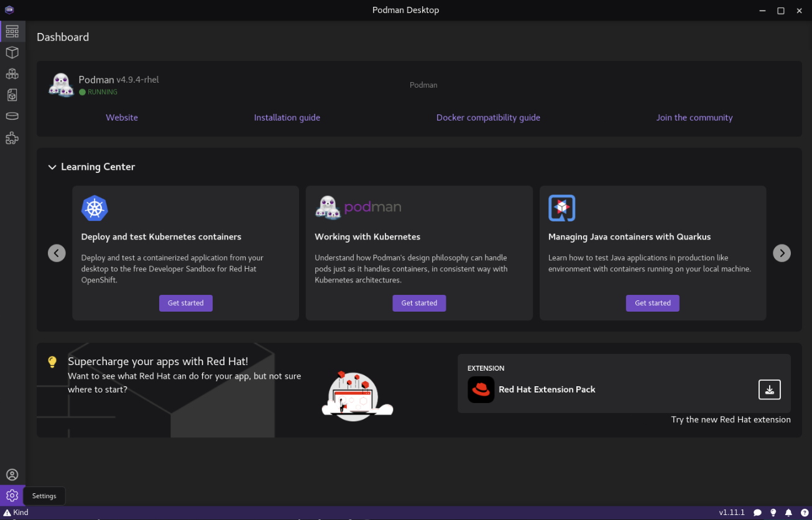Image resolution: width=812 pixels, height=520 pixels.
Task: Click the yellow lightbulb beside Supercharge heading
Action: click(x=52, y=361)
